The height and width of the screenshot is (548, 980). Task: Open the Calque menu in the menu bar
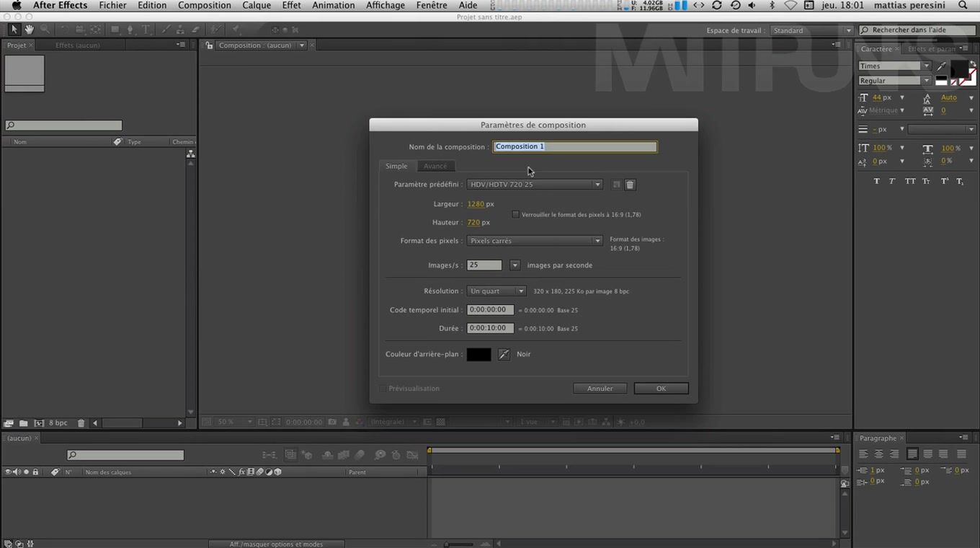257,5
